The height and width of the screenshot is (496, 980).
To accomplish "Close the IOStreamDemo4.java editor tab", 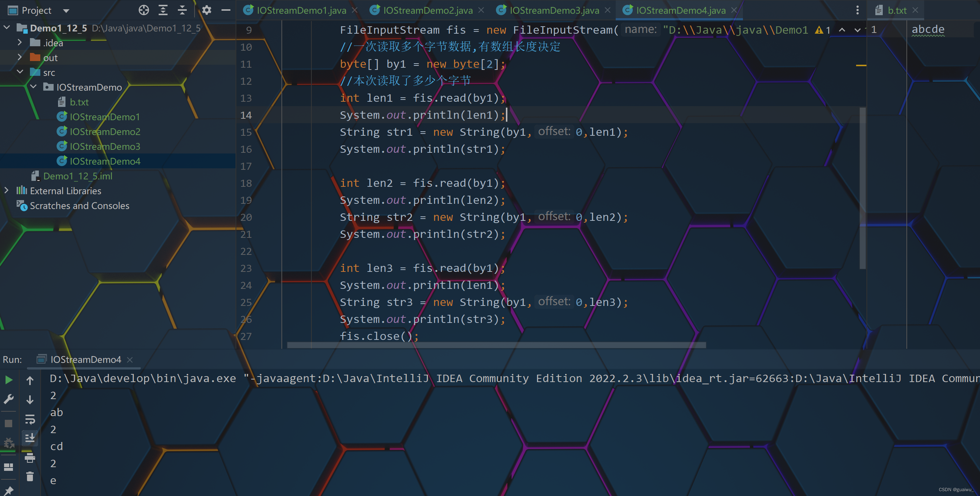I will [x=734, y=10].
